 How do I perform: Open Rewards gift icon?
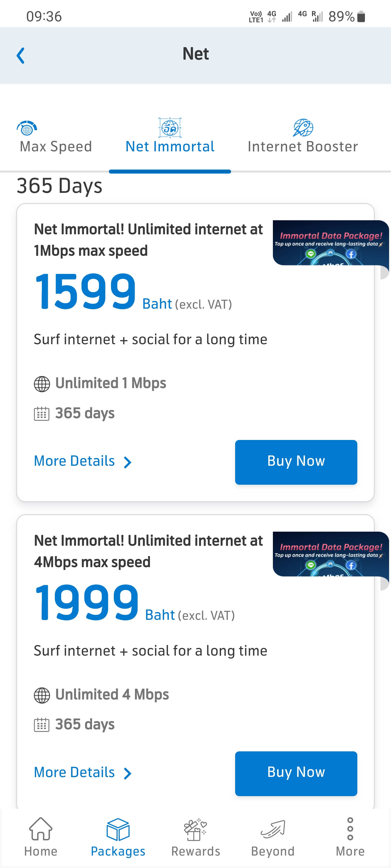(195, 829)
